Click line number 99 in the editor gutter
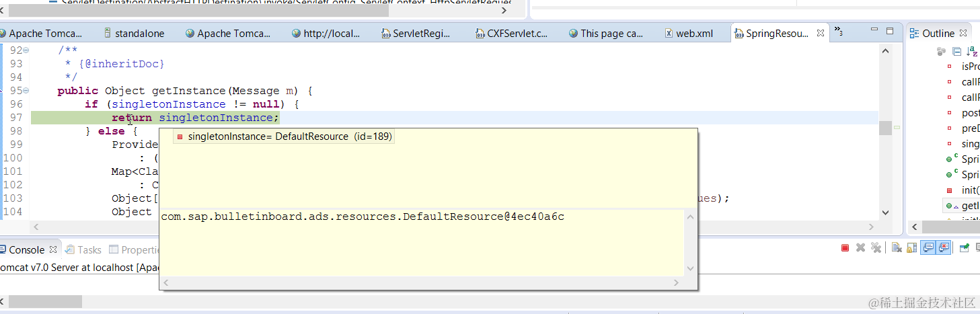Image resolution: width=980 pixels, height=314 pixels. click(x=16, y=145)
